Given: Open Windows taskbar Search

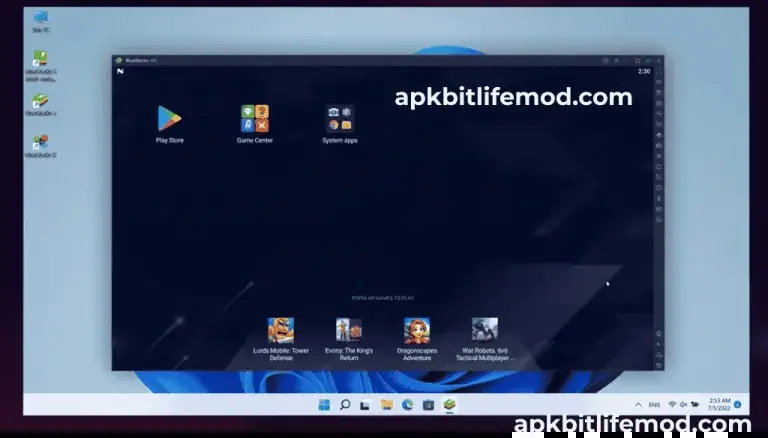Looking at the screenshot, I should tap(345, 405).
